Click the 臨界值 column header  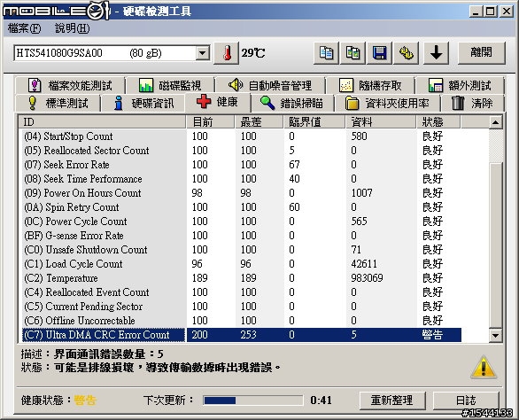[314, 122]
